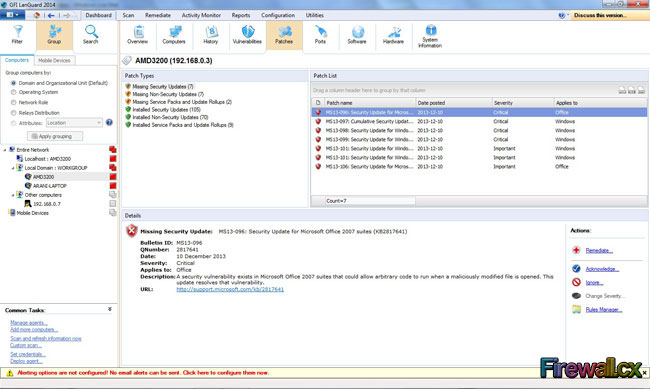650x389 pixels.
Task: Select Installed Security Updates (105)
Action: click(166, 109)
